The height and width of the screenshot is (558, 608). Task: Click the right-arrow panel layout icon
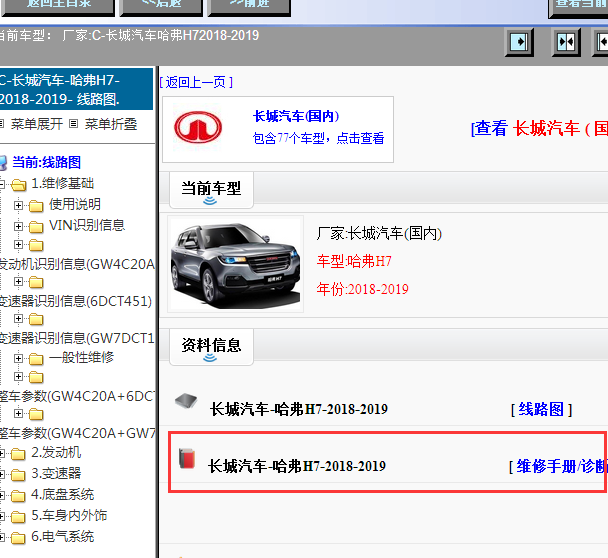click(519, 42)
